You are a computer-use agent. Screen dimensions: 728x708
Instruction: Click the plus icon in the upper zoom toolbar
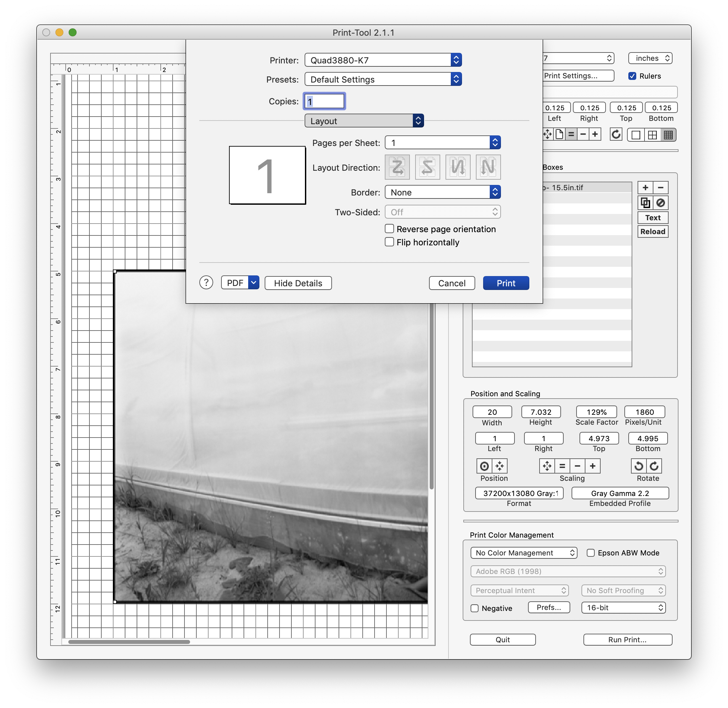pyautogui.click(x=595, y=134)
